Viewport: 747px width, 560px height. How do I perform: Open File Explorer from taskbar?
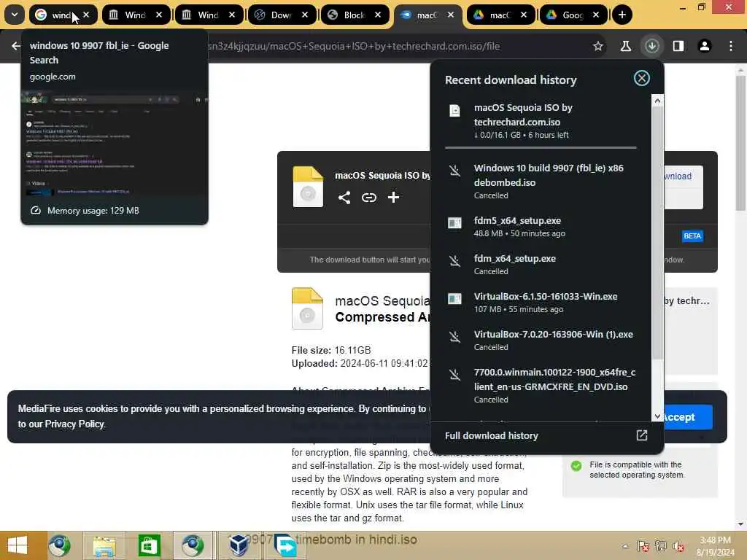point(104,546)
